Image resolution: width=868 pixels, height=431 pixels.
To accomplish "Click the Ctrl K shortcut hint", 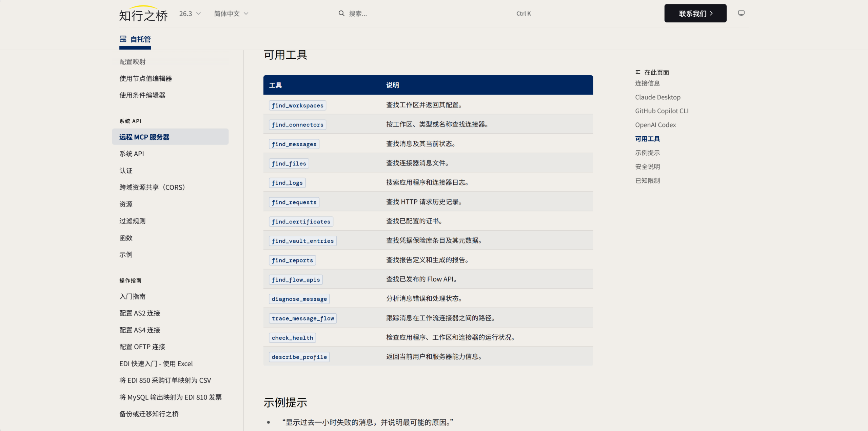I will [x=524, y=14].
